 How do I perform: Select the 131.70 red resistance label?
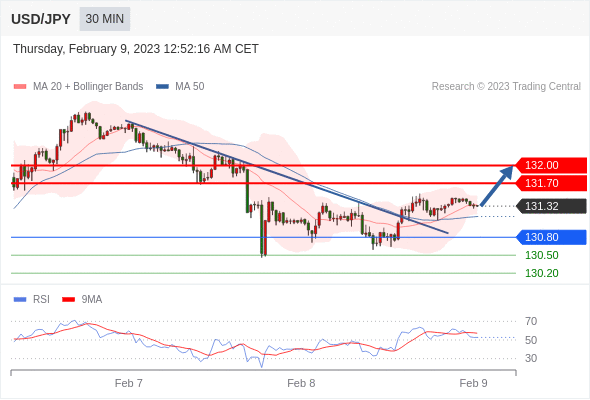(551, 183)
